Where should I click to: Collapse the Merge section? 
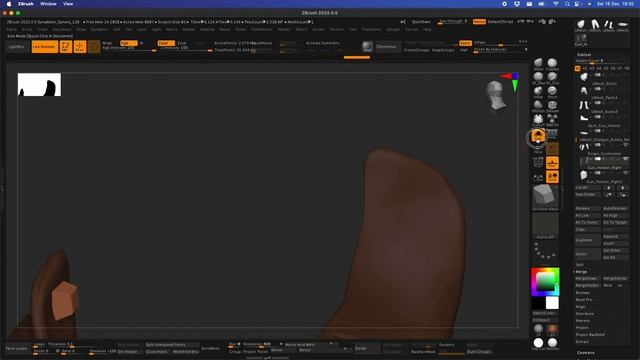(581, 271)
